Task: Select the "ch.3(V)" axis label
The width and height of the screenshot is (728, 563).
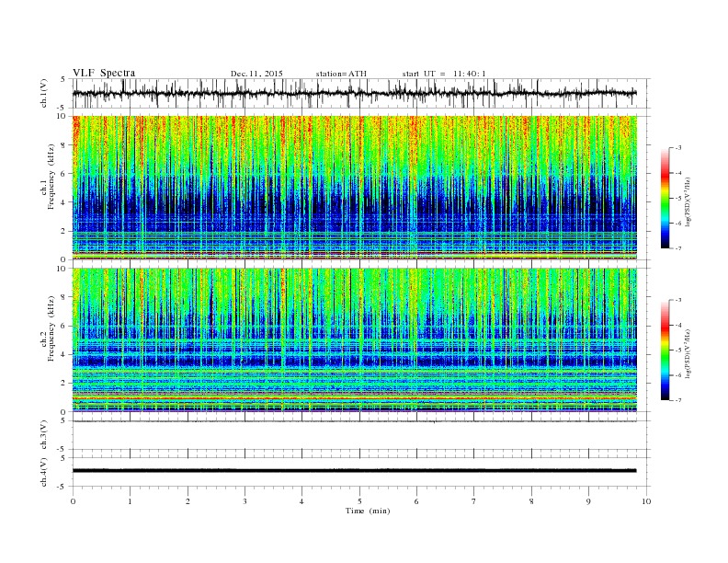Action: (44, 435)
